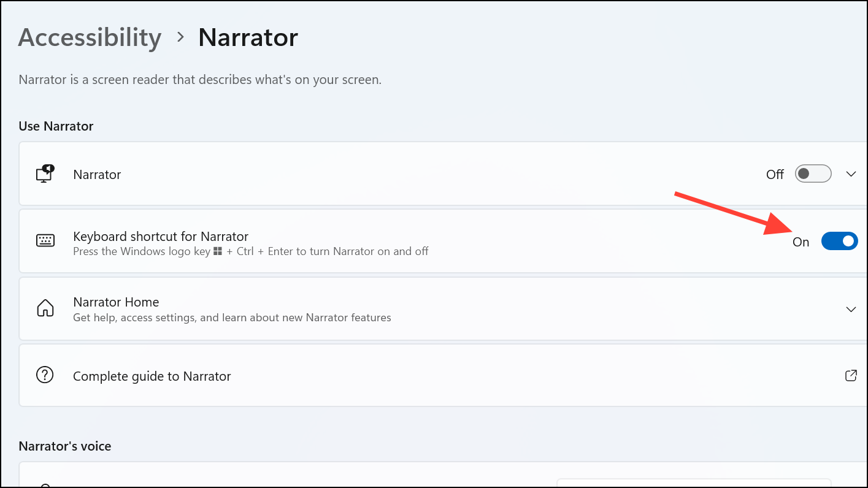
Task: Click the Narrator screen reader icon
Action: pos(45,174)
